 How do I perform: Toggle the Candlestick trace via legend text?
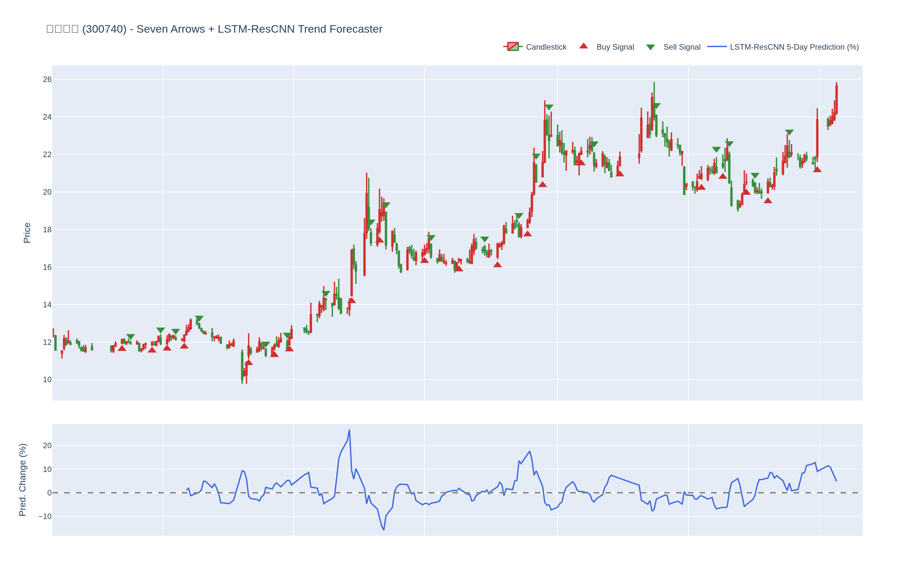546,47
